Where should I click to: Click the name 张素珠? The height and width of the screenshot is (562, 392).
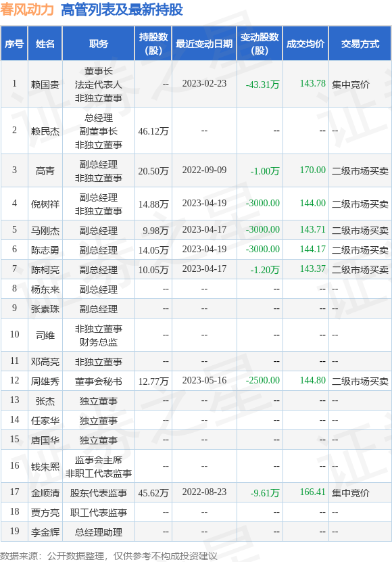pos(45,309)
